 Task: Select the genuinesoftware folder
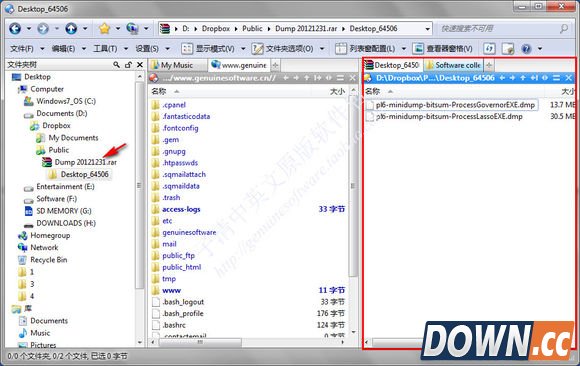tap(189, 232)
